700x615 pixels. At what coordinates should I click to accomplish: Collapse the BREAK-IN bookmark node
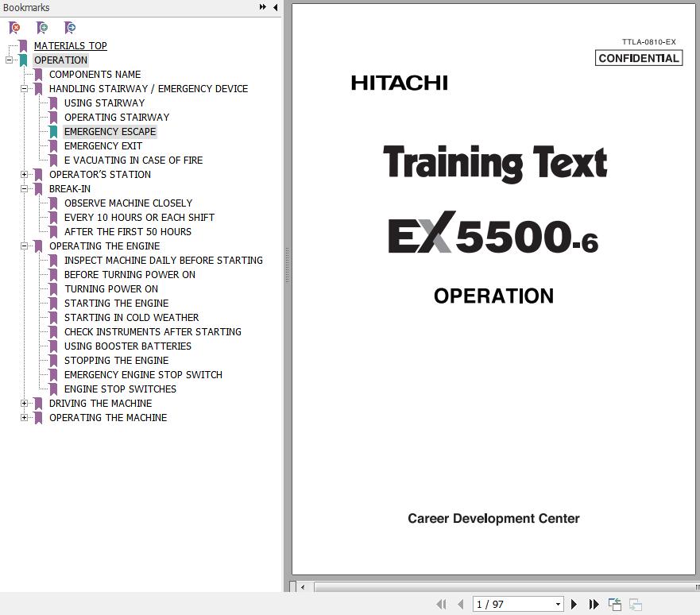pyautogui.click(x=24, y=188)
